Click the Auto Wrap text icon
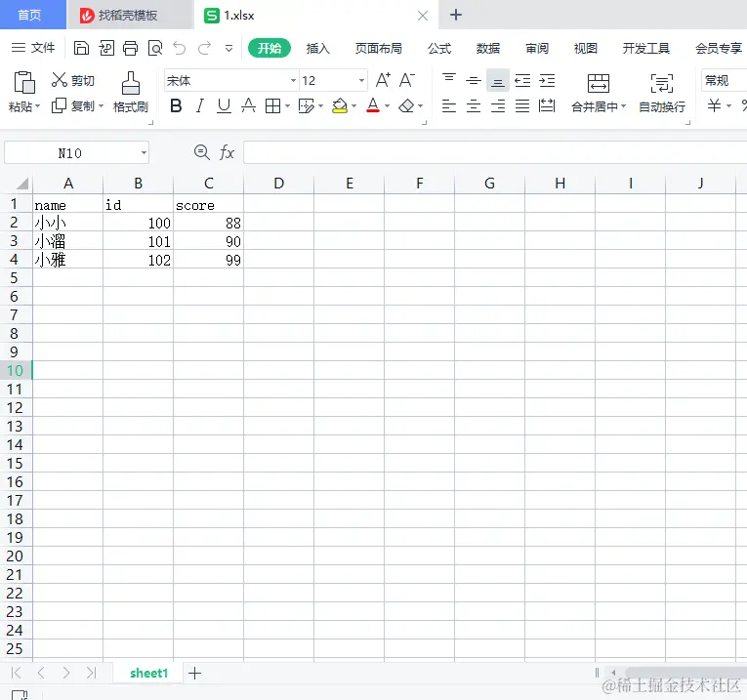The width and height of the screenshot is (747, 700). (662, 83)
